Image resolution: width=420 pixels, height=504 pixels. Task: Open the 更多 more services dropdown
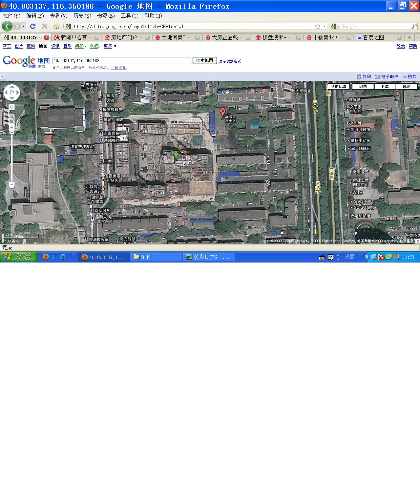click(x=110, y=46)
